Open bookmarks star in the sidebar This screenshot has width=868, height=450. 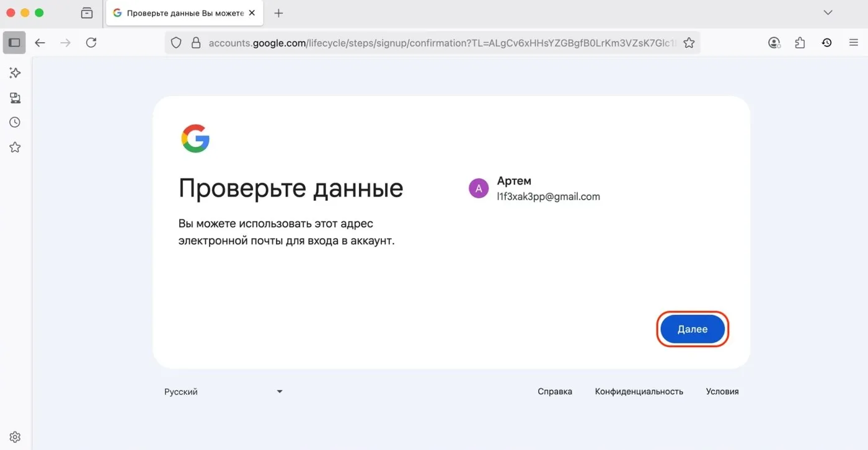15,148
